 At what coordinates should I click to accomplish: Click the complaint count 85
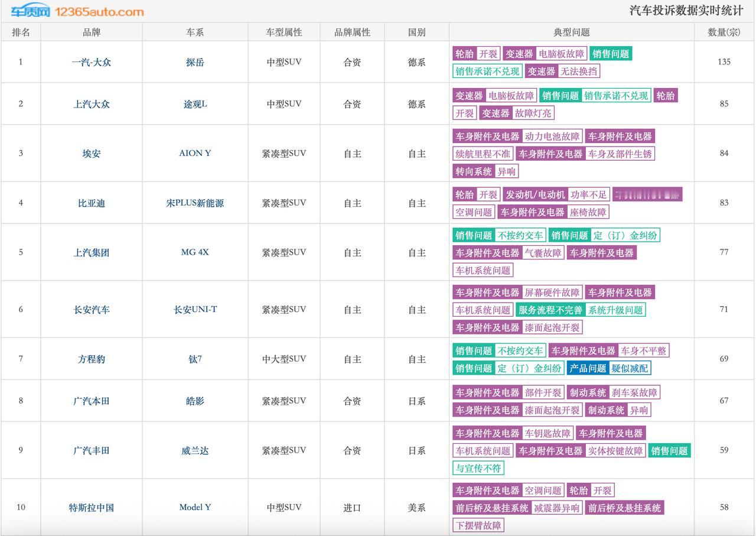(724, 103)
